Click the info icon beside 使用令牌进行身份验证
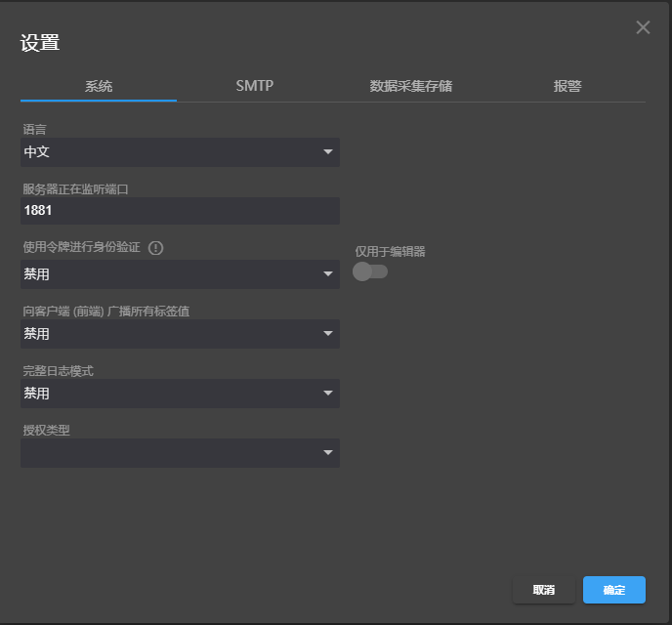The width and height of the screenshot is (672, 625). 155,248
